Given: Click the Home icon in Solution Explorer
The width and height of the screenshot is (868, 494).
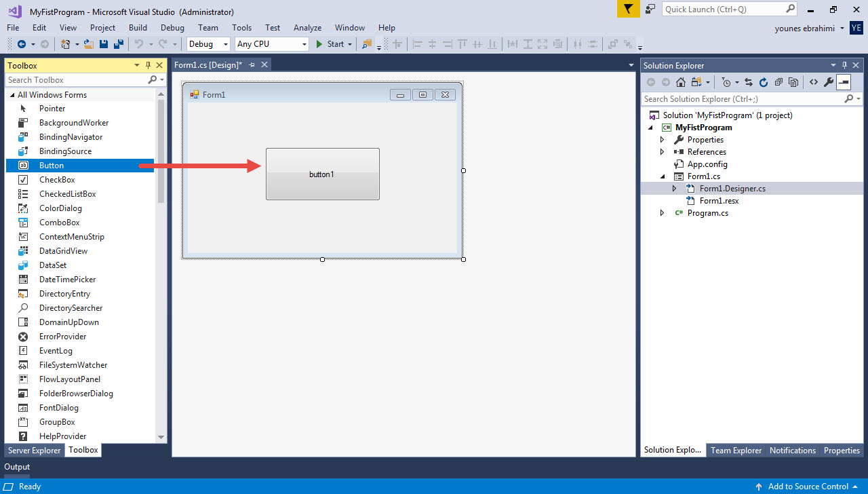Looking at the screenshot, I should pos(681,81).
